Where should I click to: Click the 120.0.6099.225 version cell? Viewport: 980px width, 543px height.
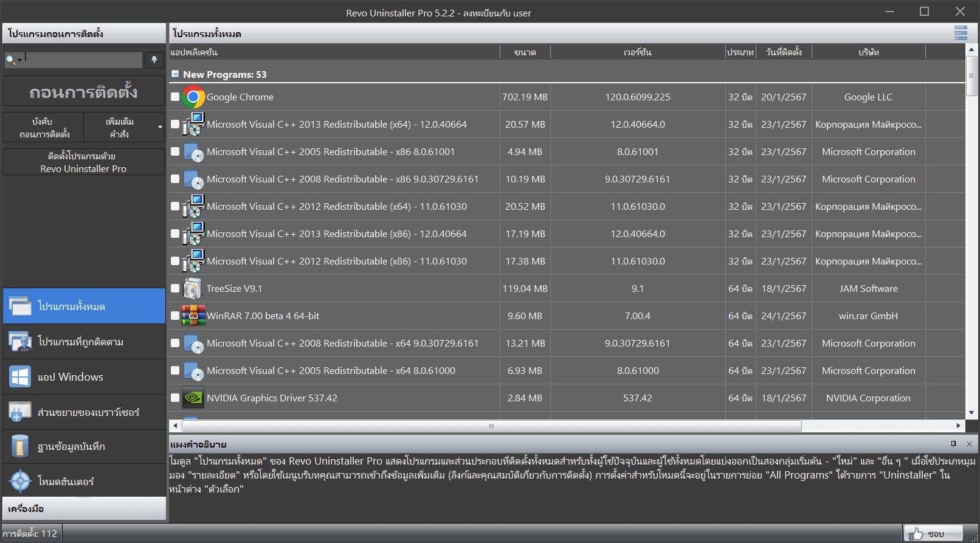pos(638,97)
